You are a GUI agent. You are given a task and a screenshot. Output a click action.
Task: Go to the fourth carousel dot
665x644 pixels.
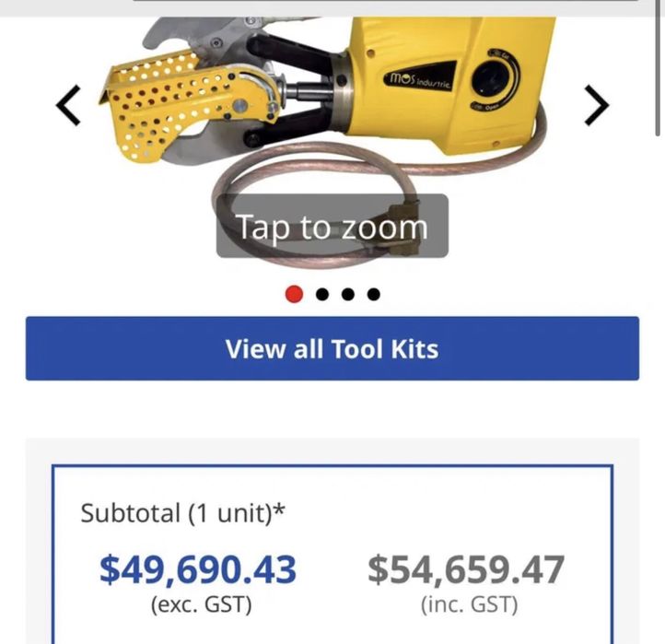[x=374, y=294]
